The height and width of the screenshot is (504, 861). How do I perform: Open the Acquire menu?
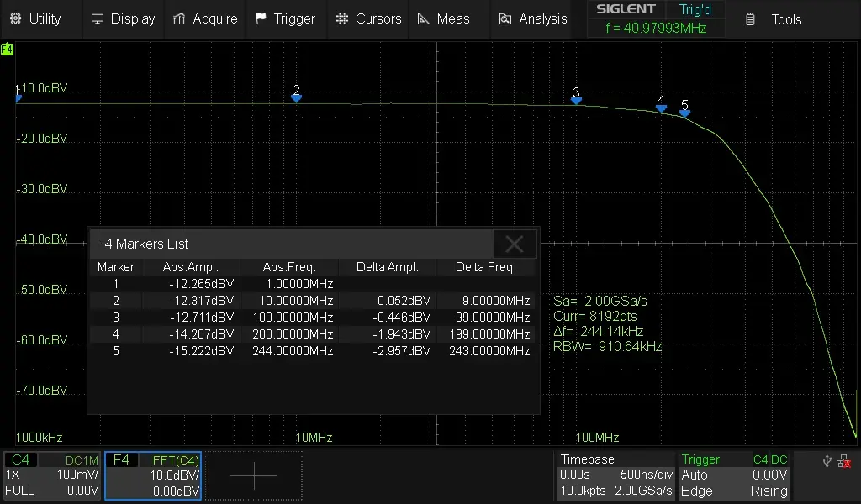pyautogui.click(x=205, y=18)
